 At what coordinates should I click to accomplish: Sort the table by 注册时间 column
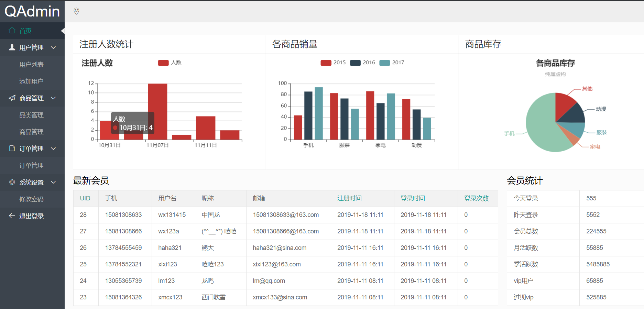tap(349, 198)
